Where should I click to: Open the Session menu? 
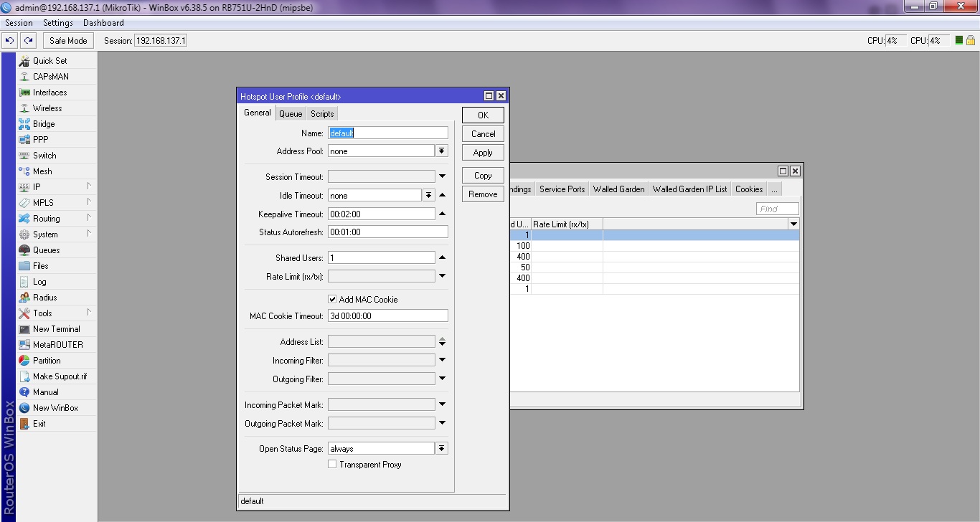click(x=19, y=23)
